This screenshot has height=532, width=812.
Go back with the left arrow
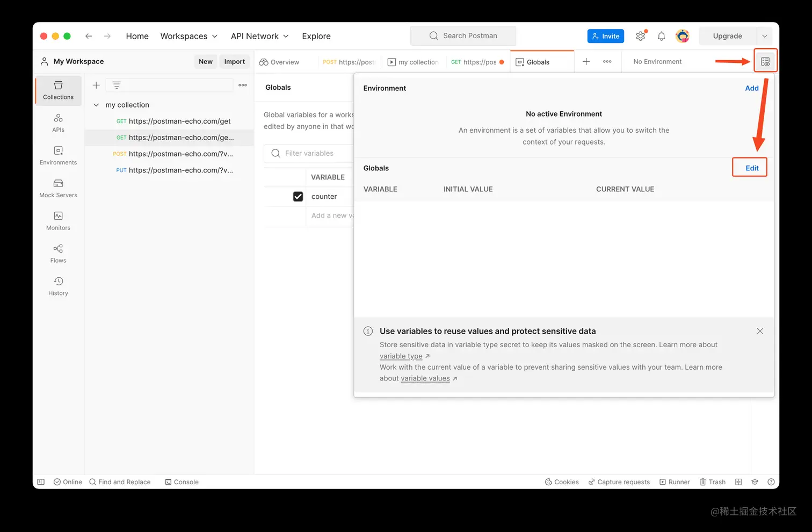89,36
